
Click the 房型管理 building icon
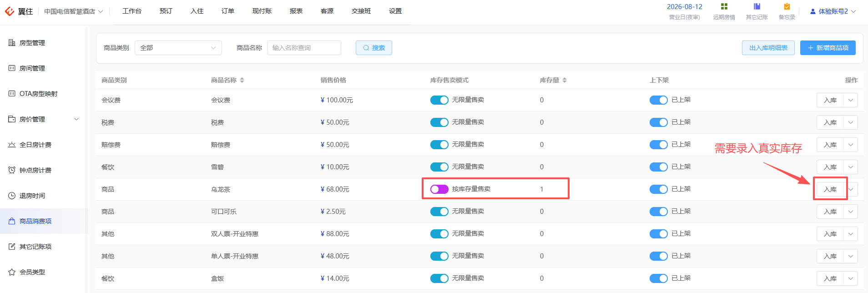[12, 43]
